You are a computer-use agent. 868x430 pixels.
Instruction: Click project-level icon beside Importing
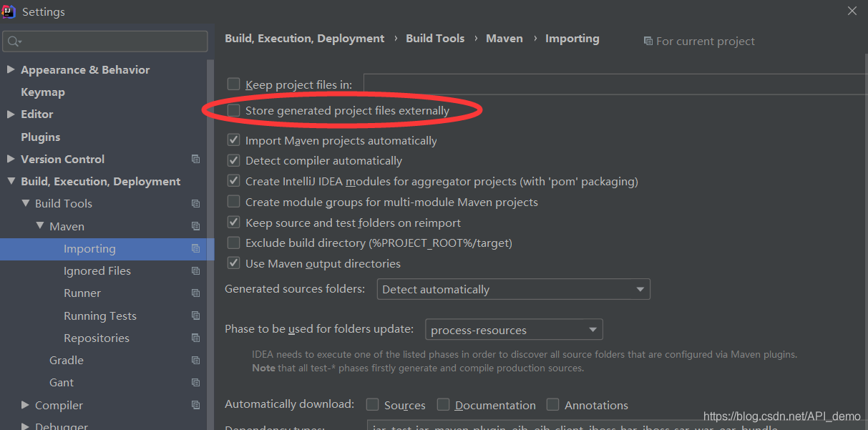(195, 249)
